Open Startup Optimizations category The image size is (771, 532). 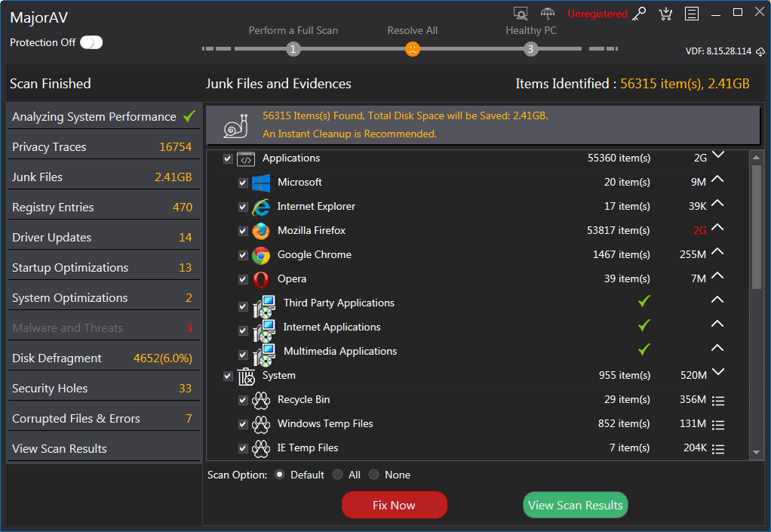[103, 267]
